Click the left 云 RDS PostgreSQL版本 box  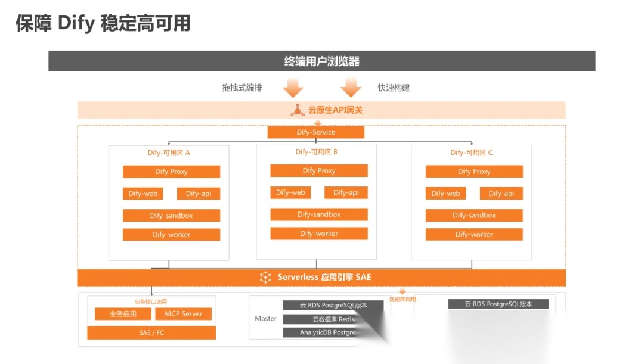[333, 305]
